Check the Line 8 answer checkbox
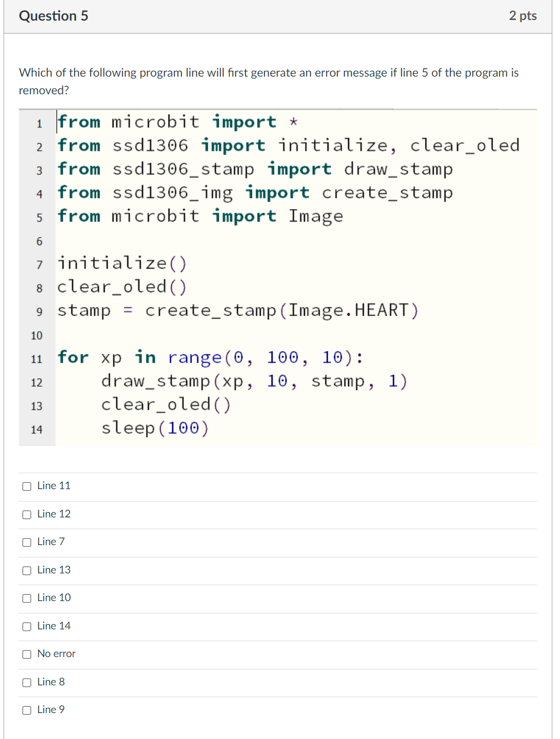This screenshot has width=560, height=739. coord(26,682)
